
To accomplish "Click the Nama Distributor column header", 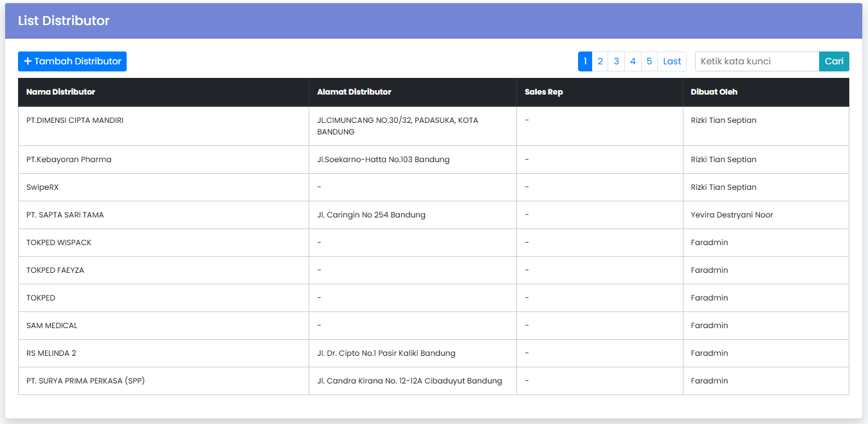I will (60, 92).
